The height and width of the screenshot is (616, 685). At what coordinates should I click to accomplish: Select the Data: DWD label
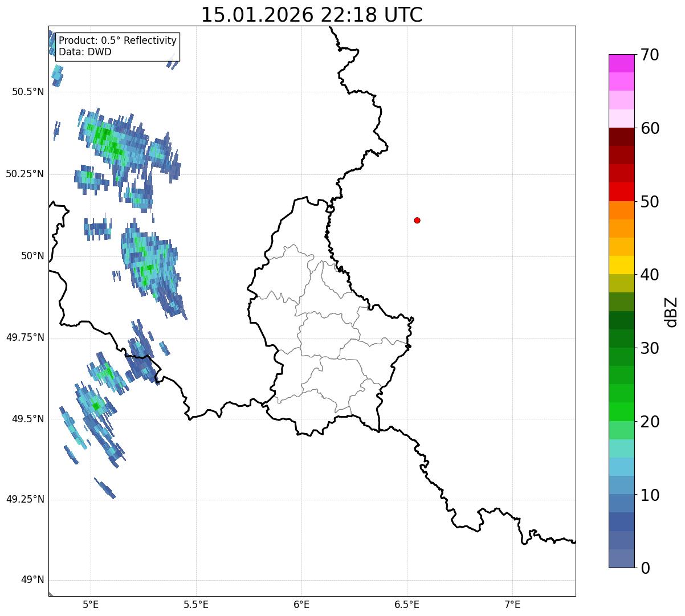click(85, 52)
